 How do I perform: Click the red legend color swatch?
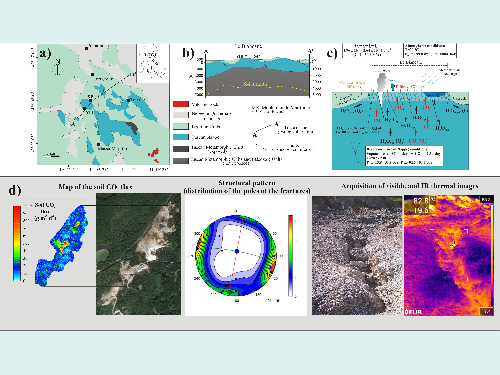pos(181,104)
